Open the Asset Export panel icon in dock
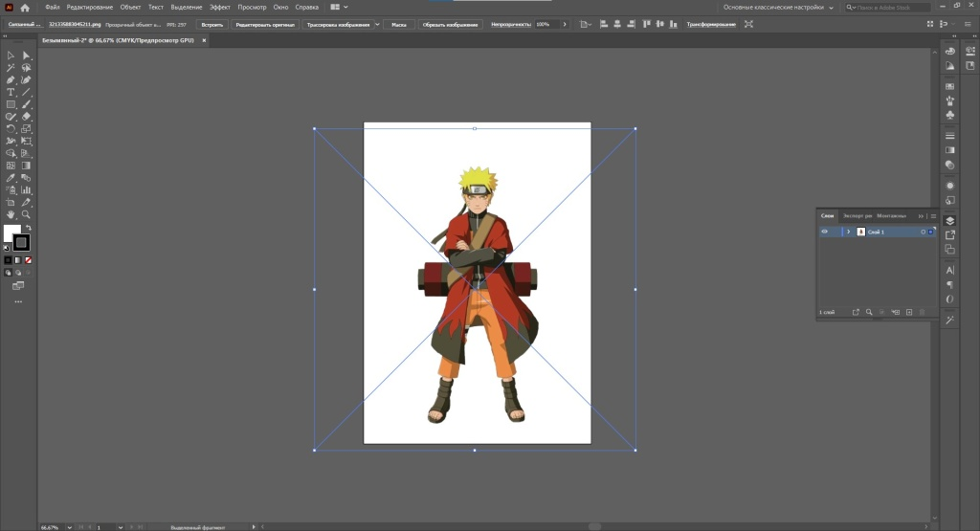 pos(950,235)
